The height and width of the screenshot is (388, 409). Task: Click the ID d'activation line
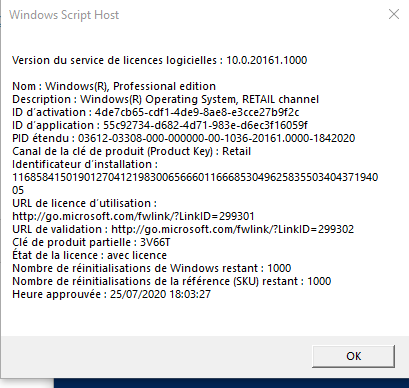click(x=156, y=112)
